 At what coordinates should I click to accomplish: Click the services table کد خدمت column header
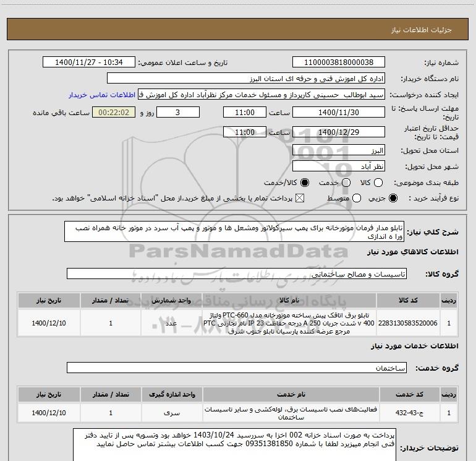click(x=409, y=394)
